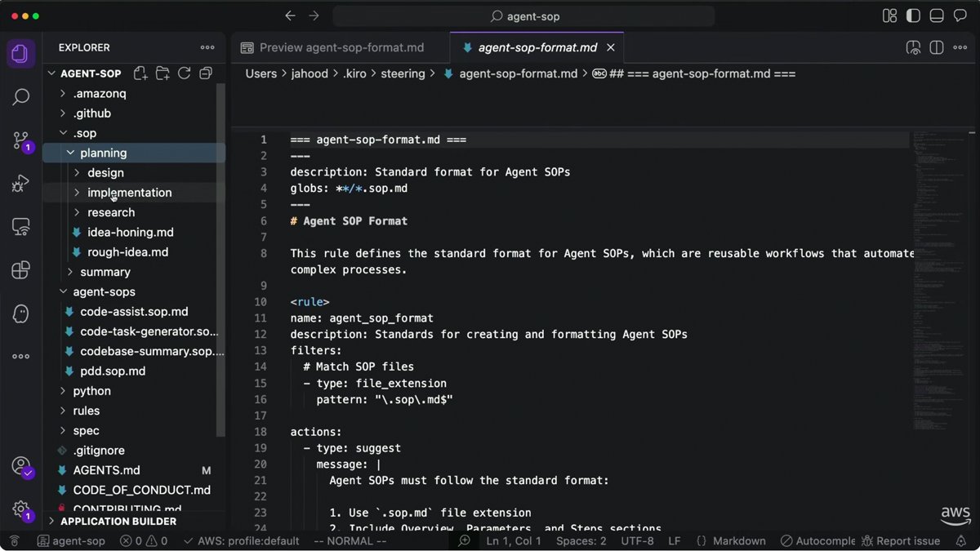Open code-assist.sop.md file
Viewport: 980px width, 551px height.
pos(134,312)
